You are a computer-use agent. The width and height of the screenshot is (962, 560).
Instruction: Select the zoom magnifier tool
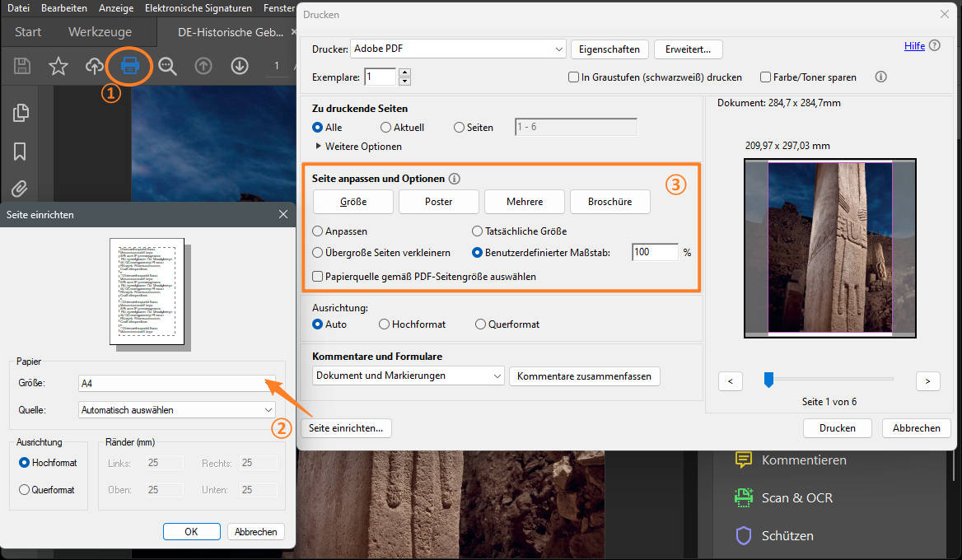pos(167,66)
